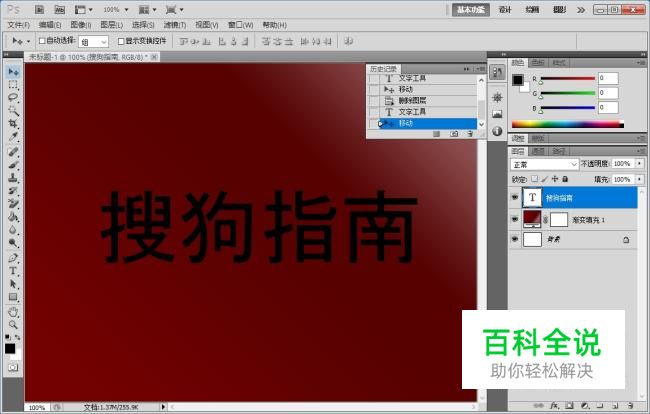Open the 不透明度 opacity arrow
This screenshot has width=650, height=414.
point(640,164)
